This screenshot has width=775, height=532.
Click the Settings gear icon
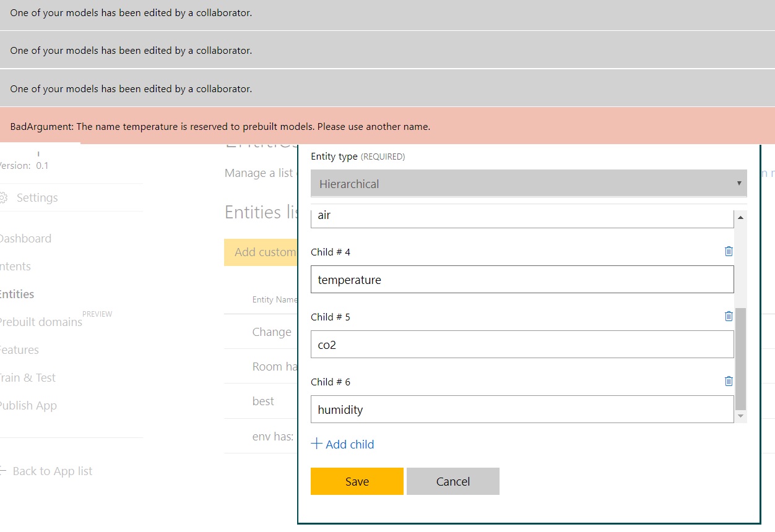click(x=4, y=198)
